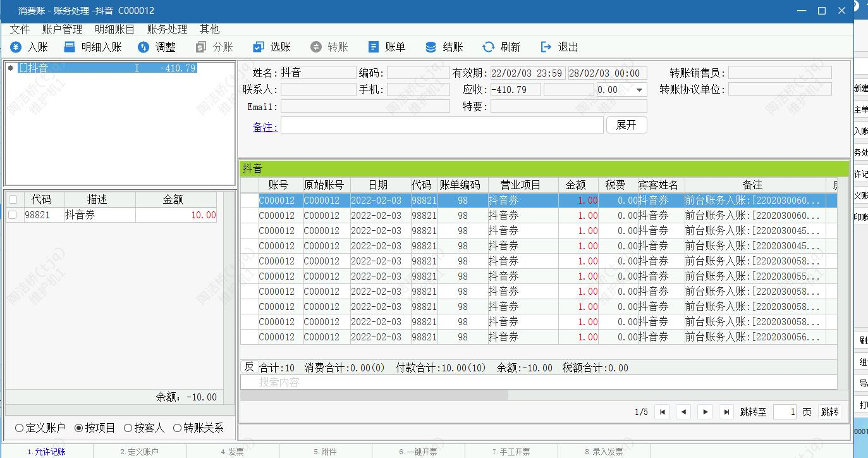Switch to the 2.定义账户 bottom tab
Image resolution: width=868 pixels, height=458 pixels.
pyautogui.click(x=139, y=452)
